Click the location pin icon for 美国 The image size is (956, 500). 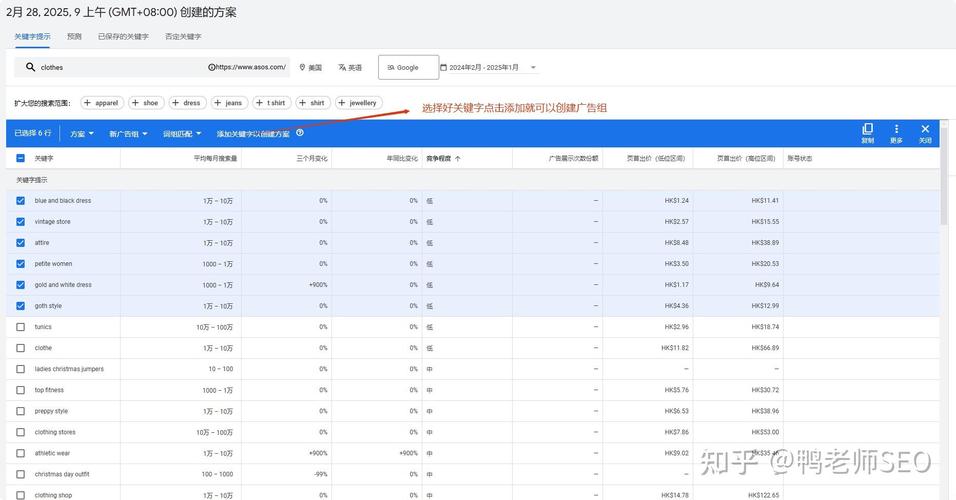point(302,68)
